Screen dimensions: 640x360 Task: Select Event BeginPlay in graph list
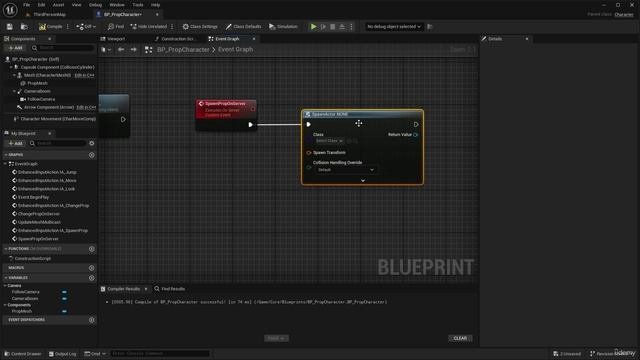pyautogui.click(x=33, y=197)
